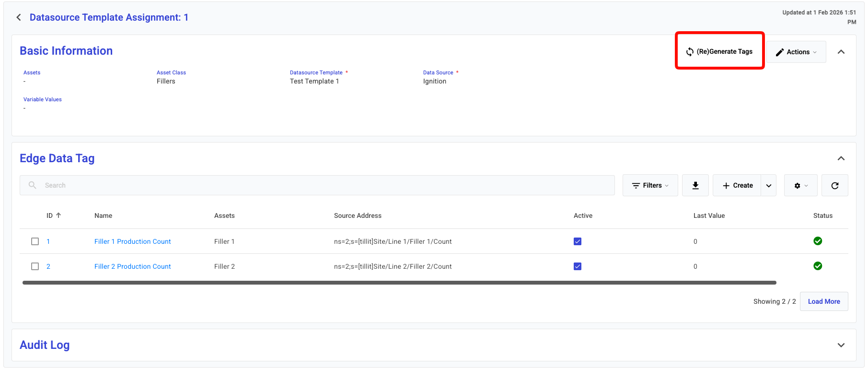Select the row checkbox for tag 2
This screenshot has height=370, width=868.
(35, 266)
